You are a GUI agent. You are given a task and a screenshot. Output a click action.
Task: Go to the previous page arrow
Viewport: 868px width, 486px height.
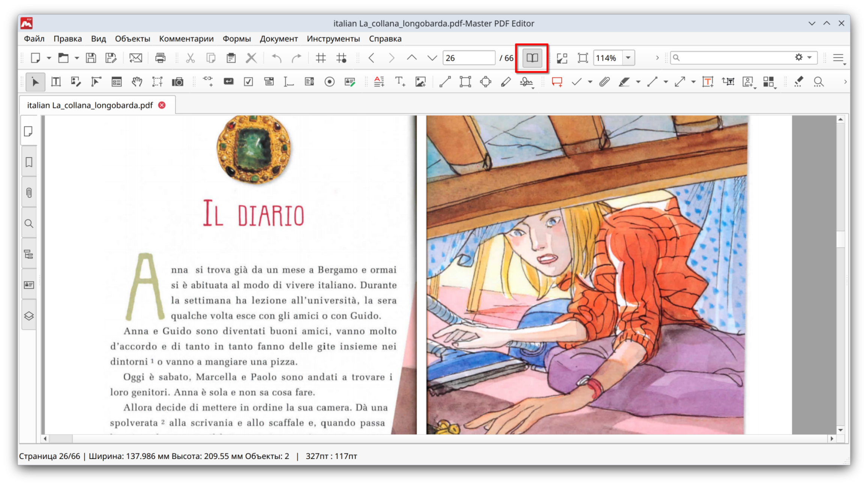(371, 58)
